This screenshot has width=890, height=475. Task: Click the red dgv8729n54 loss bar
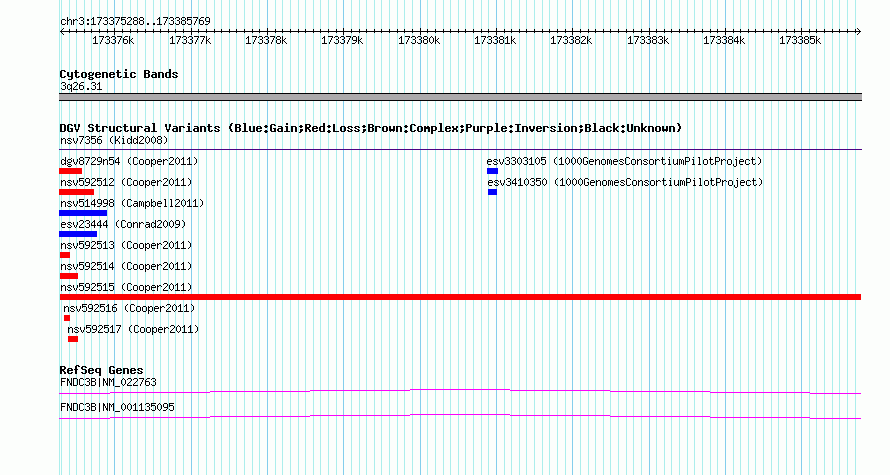pos(70,171)
